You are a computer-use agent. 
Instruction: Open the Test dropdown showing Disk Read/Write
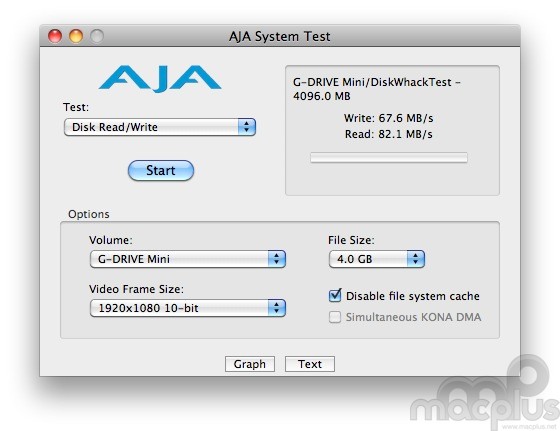pos(160,127)
